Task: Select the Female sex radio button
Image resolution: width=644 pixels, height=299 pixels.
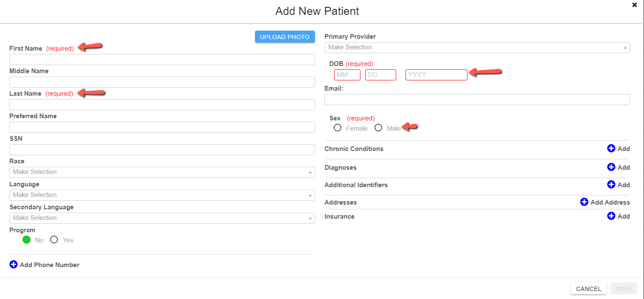Action: coord(338,128)
